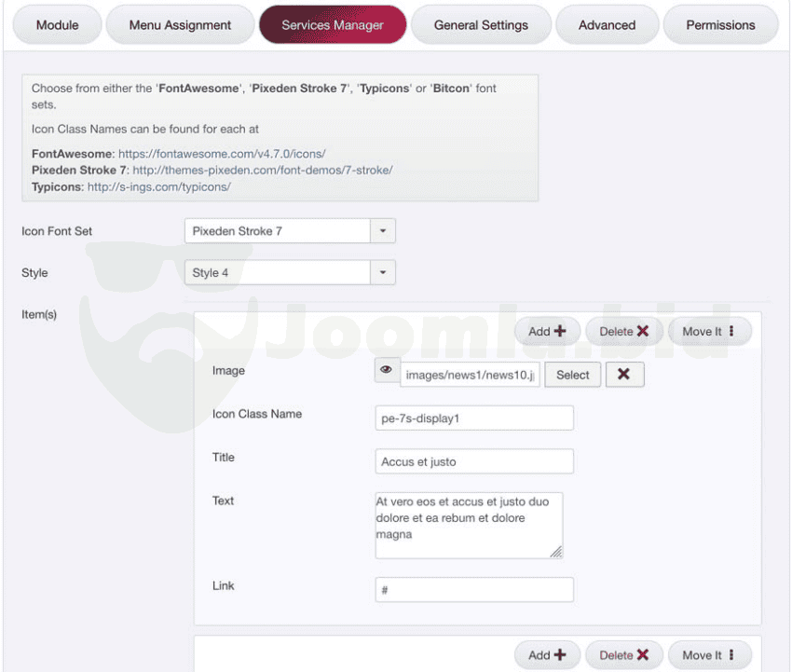Switch to the Module tab
The image size is (792, 672).
pos(57,25)
